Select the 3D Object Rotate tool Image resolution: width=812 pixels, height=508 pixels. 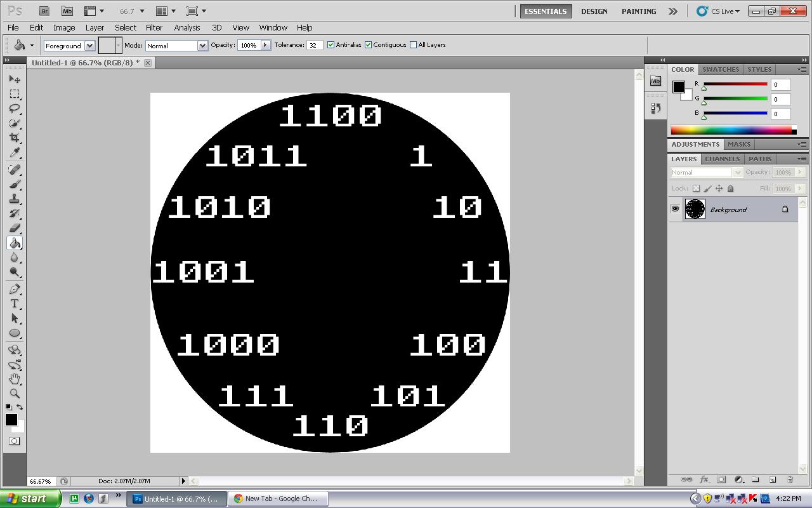coord(15,350)
